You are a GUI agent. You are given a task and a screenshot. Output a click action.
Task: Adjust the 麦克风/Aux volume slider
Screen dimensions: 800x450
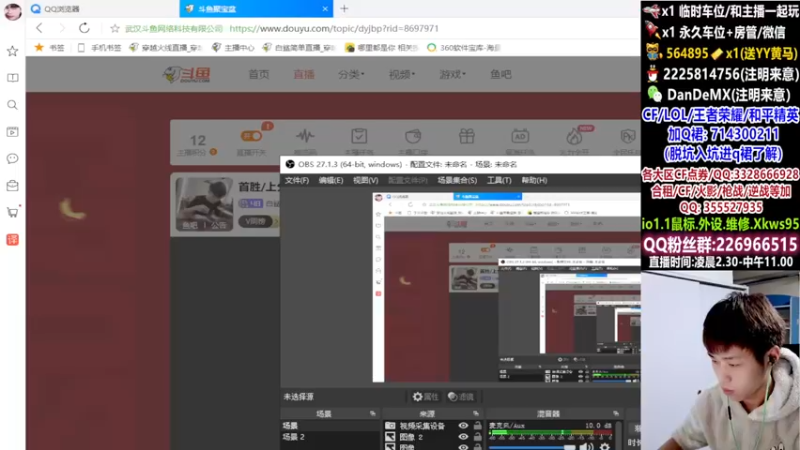pyautogui.click(x=532, y=447)
